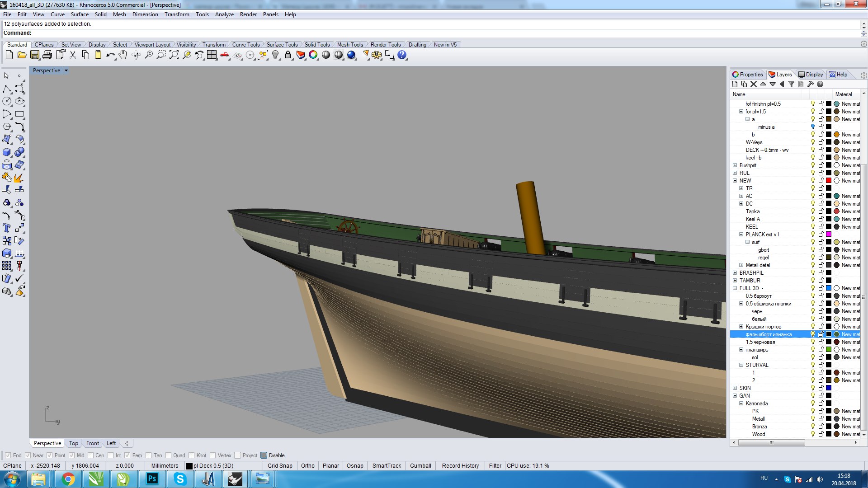Click the New file icon in Standard toolbar

point(9,55)
